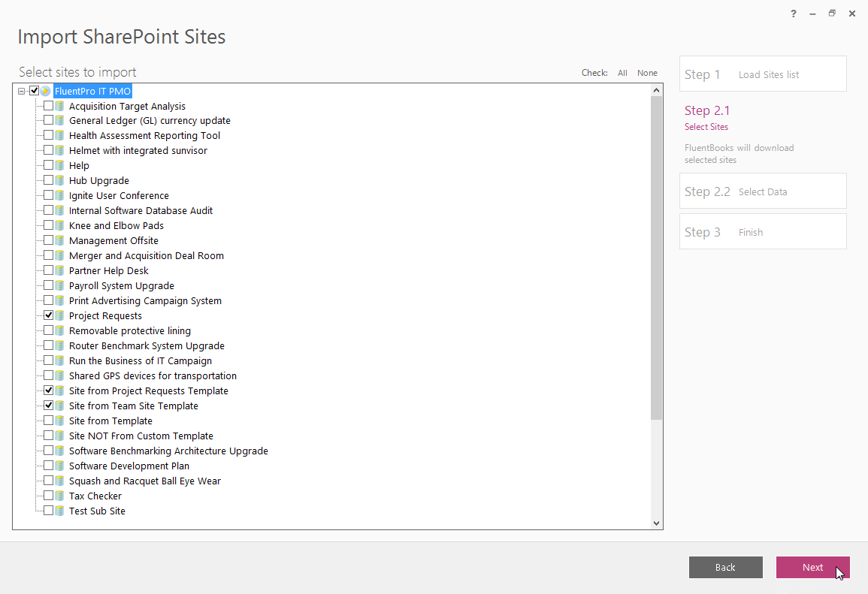
Task: Select the Partner Help Desk label
Action: pos(108,270)
